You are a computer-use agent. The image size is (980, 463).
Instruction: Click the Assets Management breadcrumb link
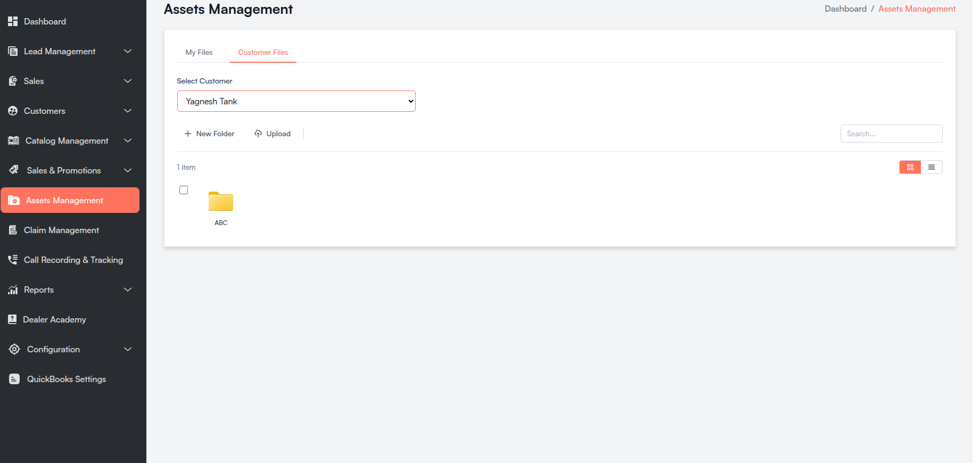(917, 9)
